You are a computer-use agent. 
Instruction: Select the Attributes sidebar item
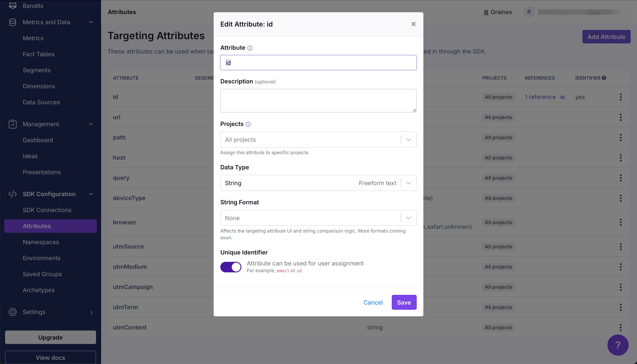pyautogui.click(x=51, y=226)
